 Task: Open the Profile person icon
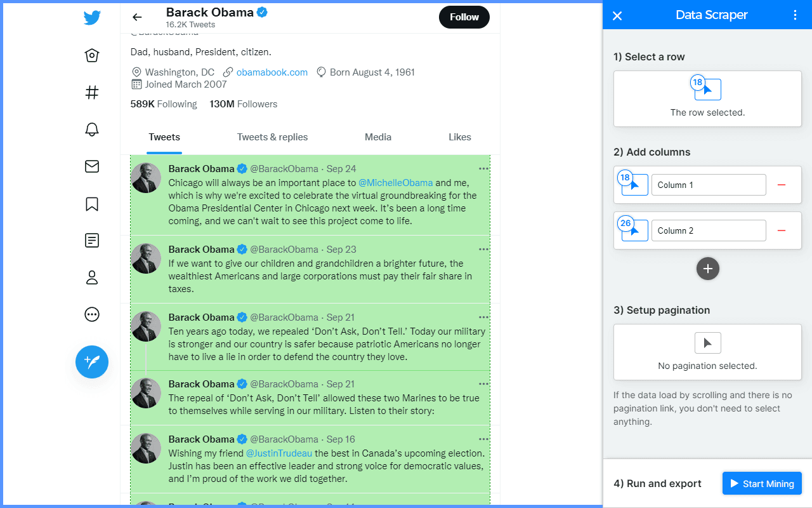[92, 277]
